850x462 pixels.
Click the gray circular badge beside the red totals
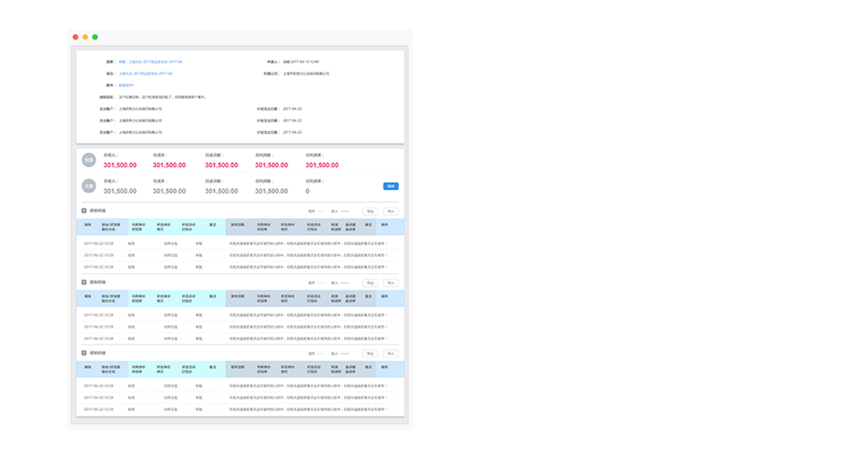[89, 161]
